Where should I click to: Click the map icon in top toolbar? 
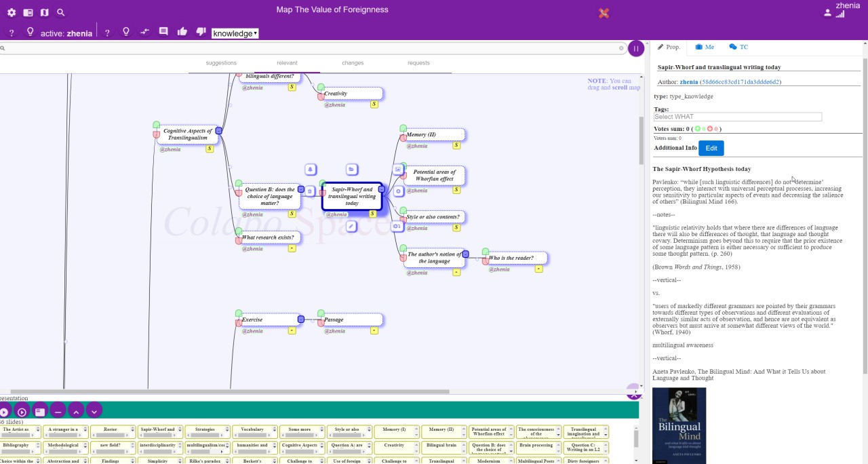coord(45,12)
